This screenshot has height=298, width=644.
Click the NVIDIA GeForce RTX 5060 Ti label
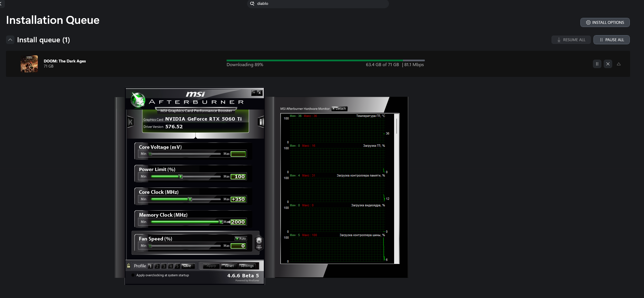click(203, 119)
